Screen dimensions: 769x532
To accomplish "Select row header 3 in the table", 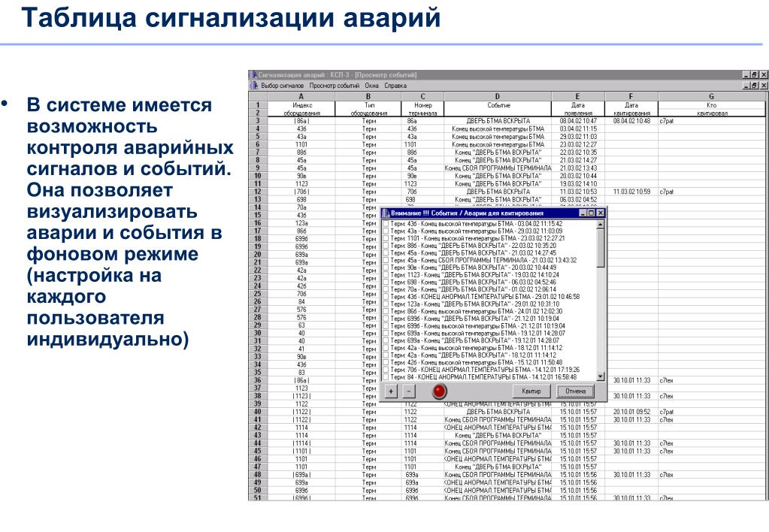I will pyautogui.click(x=258, y=121).
